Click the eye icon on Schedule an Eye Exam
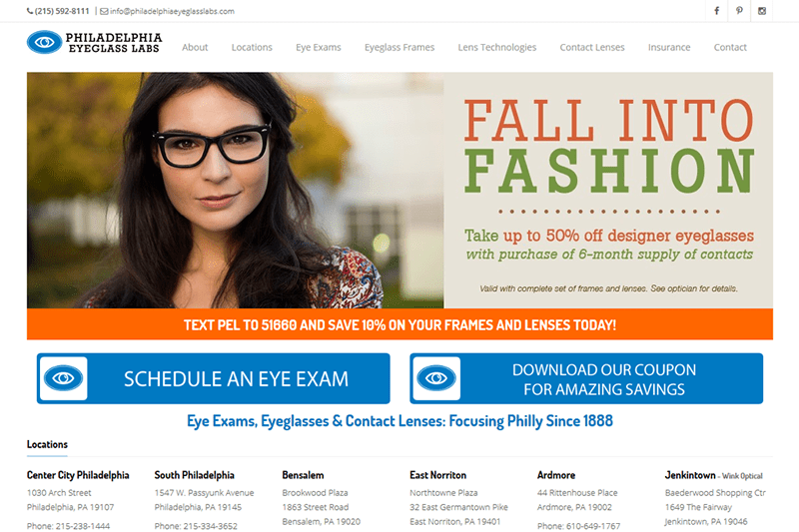This screenshot has width=799, height=532. click(x=64, y=378)
